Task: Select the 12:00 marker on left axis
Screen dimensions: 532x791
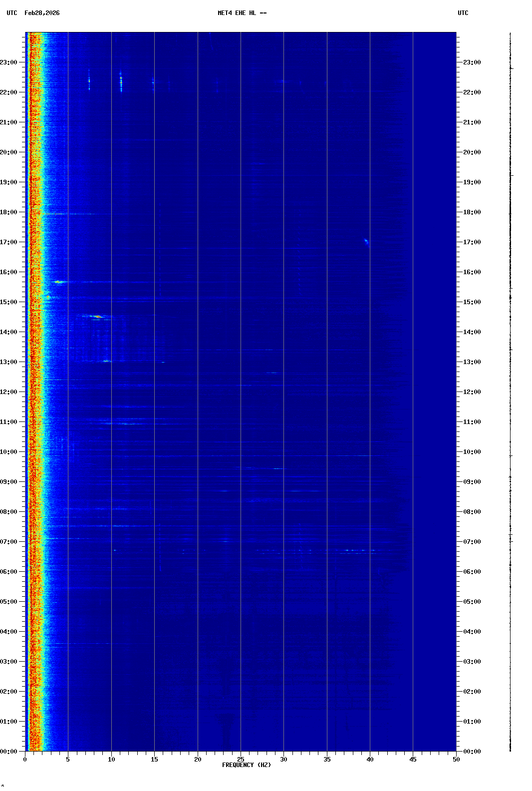Action: pyautogui.click(x=9, y=392)
